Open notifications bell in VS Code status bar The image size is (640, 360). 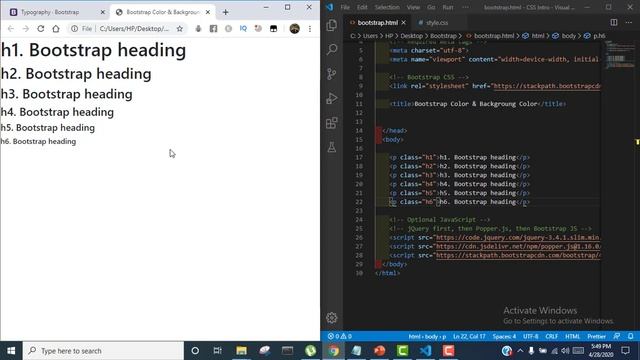click(631, 336)
